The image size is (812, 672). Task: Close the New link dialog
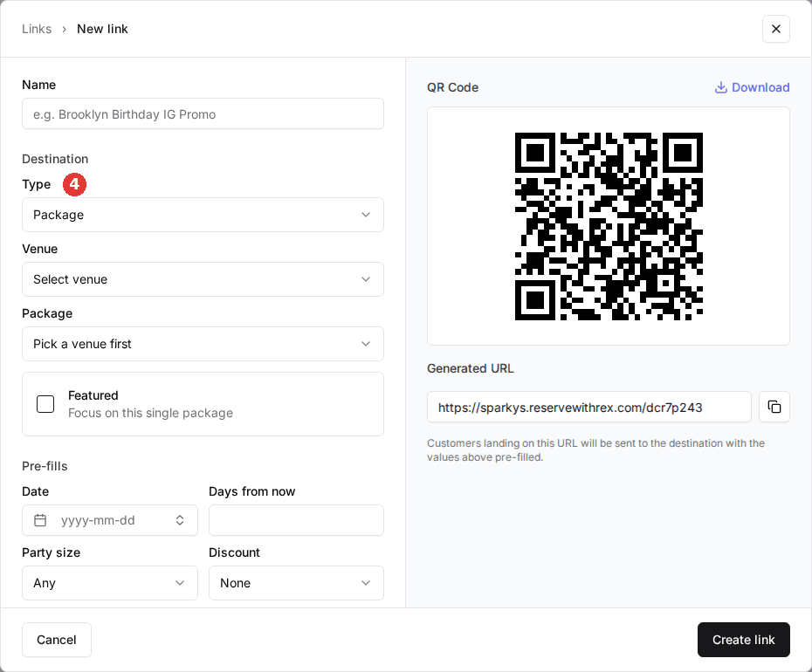pyautogui.click(x=775, y=29)
